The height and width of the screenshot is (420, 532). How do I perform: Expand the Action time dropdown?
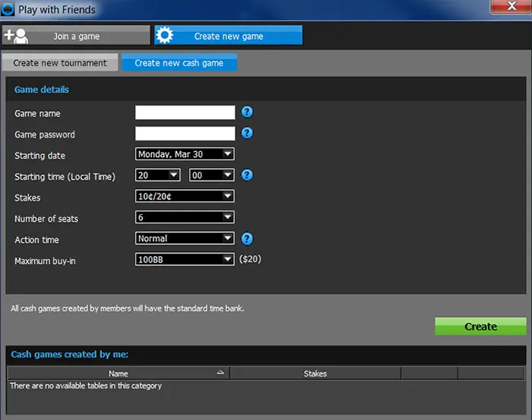pyautogui.click(x=185, y=238)
